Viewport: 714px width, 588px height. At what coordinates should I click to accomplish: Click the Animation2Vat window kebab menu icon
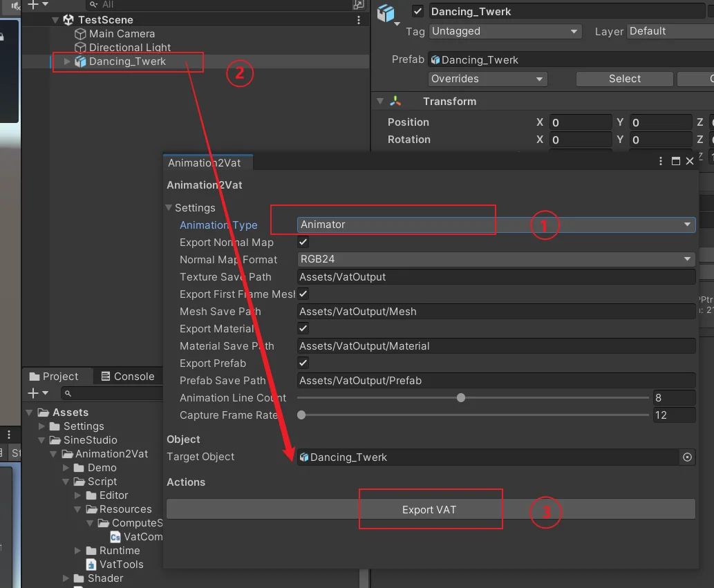[661, 161]
